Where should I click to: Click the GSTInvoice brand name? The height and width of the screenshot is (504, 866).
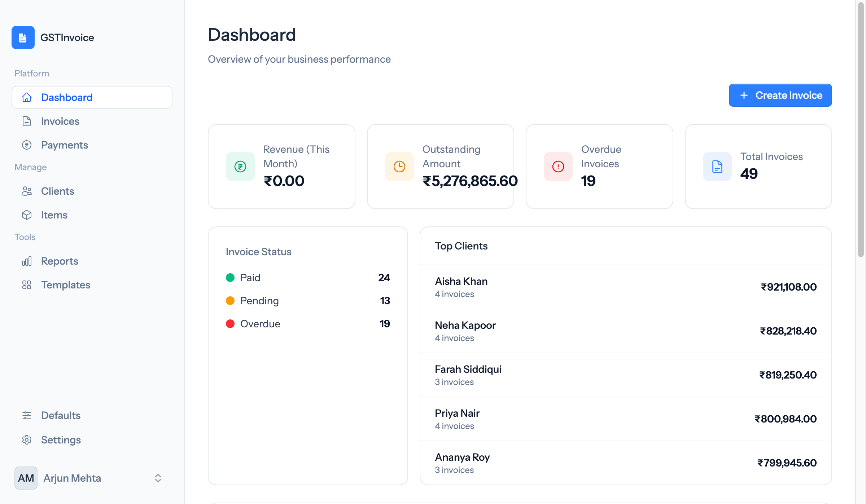(x=67, y=37)
